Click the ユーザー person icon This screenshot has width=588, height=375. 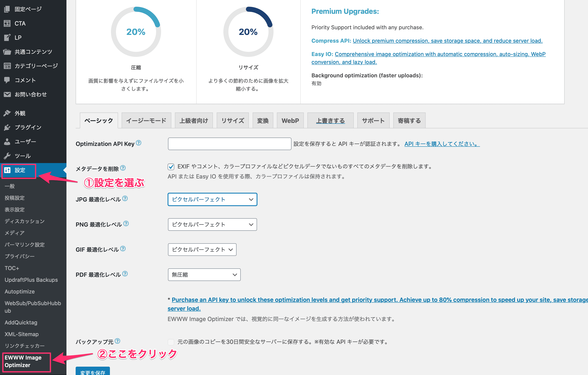pos(7,142)
